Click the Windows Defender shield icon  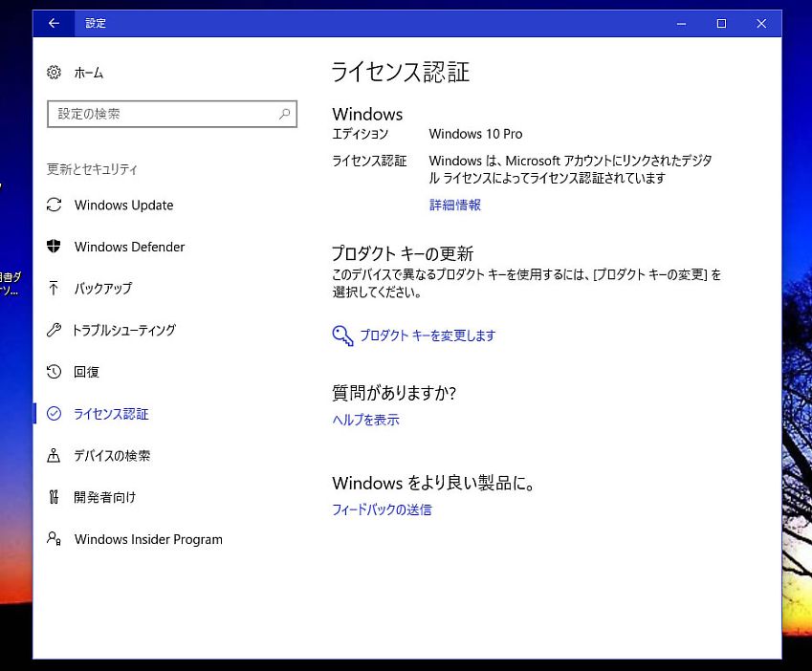click(x=54, y=247)
